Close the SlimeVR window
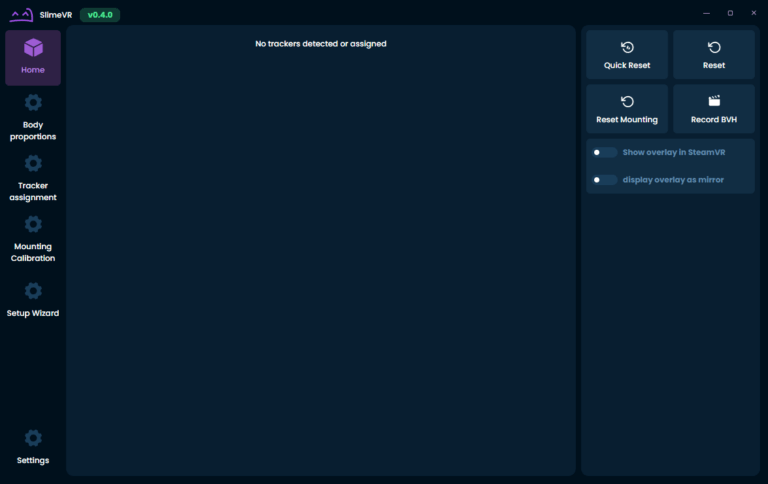 coord(752,13)
